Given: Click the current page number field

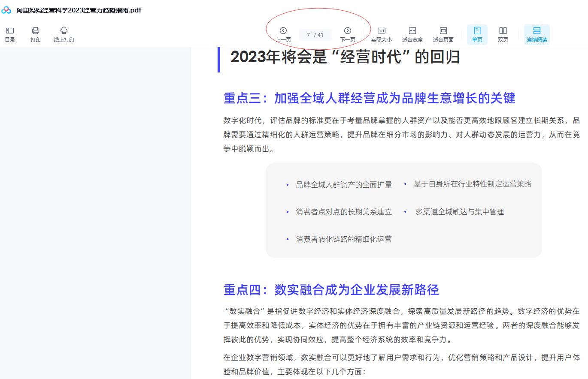Looking at the screenshot, I should pos(309,35).
